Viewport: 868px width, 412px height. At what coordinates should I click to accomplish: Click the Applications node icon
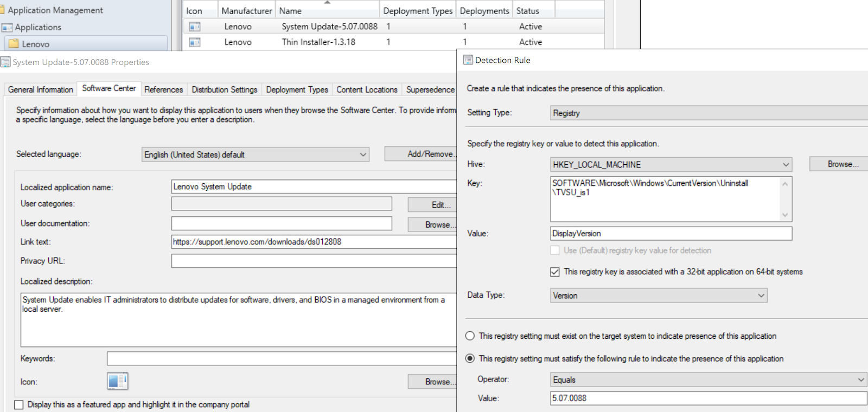pyautogui.click(x=7, y=27)
